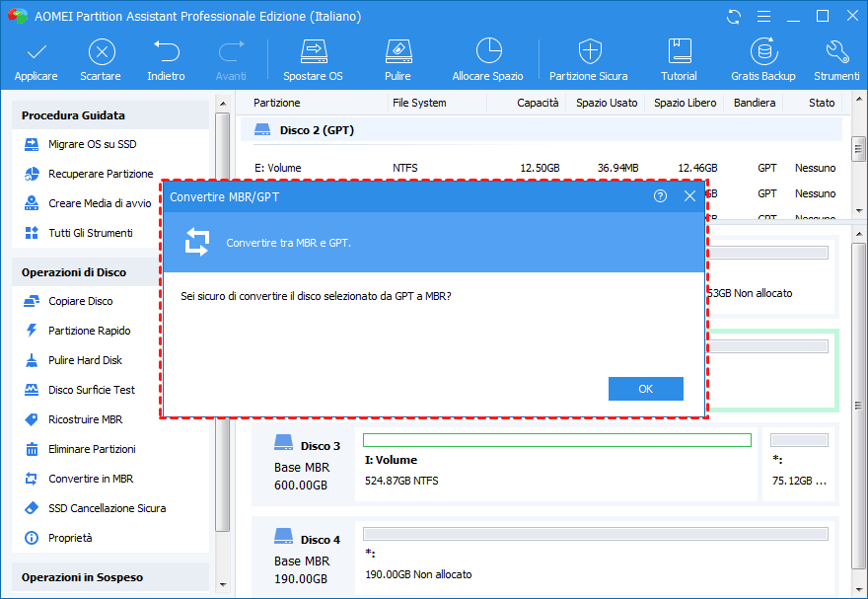Open the hamburger menu in title bar
Screen dimensions: 868x599
763,17
